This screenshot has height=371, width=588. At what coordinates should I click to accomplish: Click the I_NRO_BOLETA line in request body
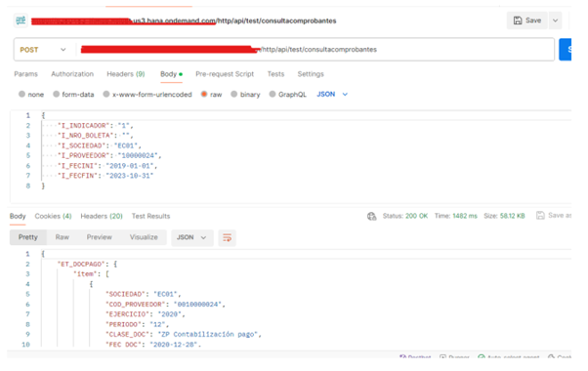[x=95, y=136]
